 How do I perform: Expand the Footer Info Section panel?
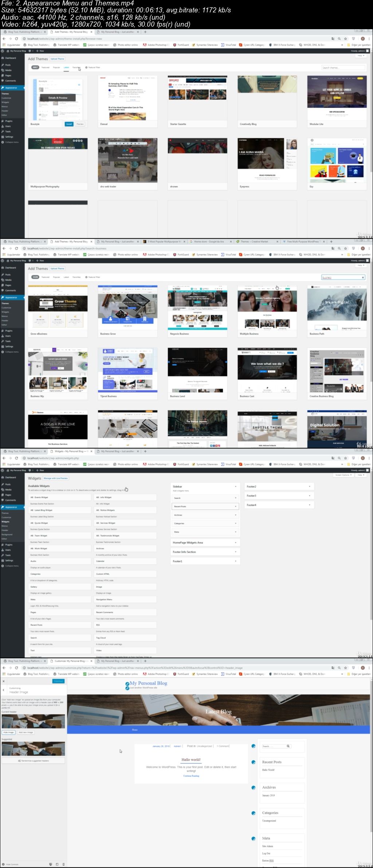pyautogui.click(x=205, y=552)
